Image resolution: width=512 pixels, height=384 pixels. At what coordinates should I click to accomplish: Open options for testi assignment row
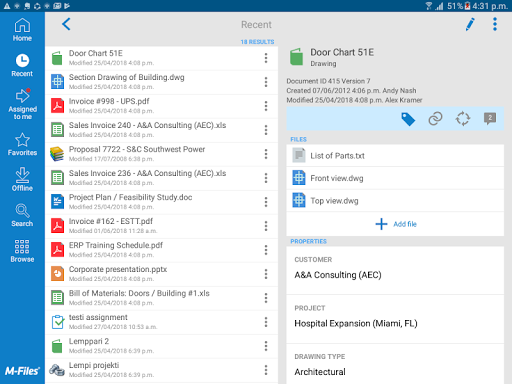click(x=266, y=322)
